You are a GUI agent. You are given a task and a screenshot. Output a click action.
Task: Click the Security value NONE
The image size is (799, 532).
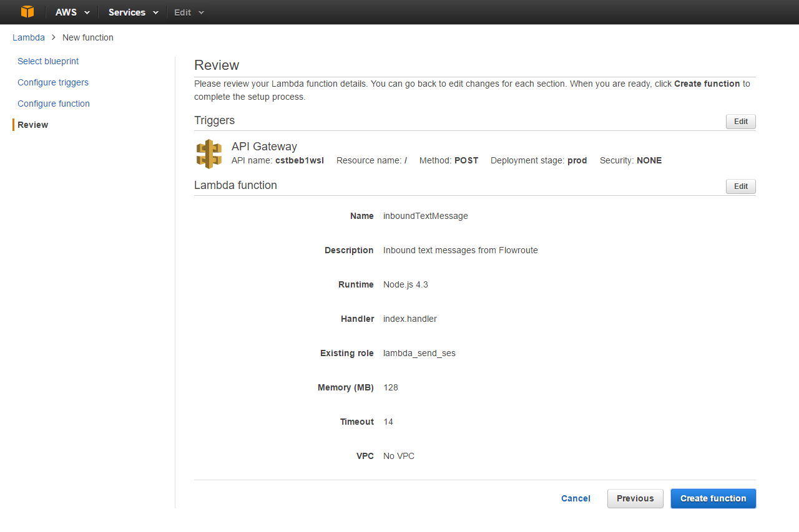tap(649, 160)
